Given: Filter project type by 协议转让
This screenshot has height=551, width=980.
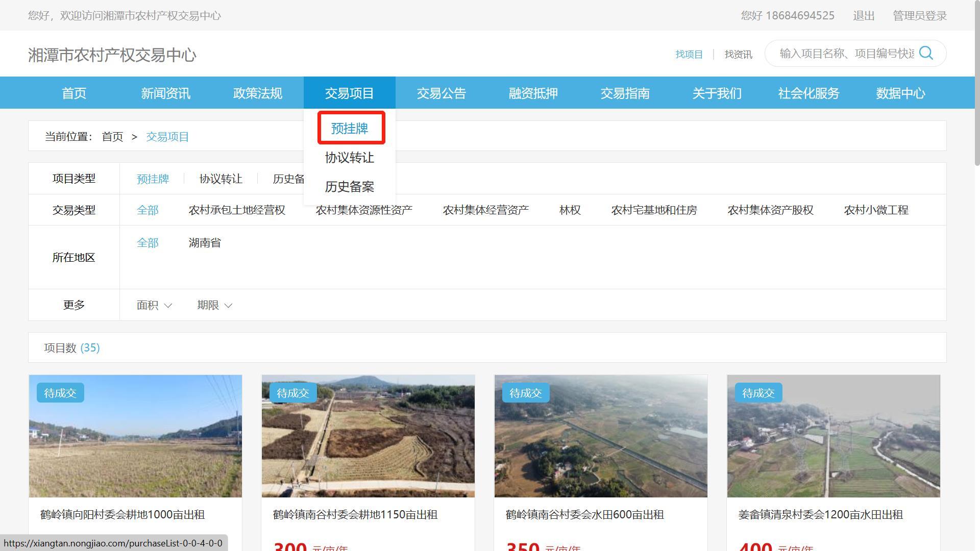Looking at the screenshot, I should point(220,179).
